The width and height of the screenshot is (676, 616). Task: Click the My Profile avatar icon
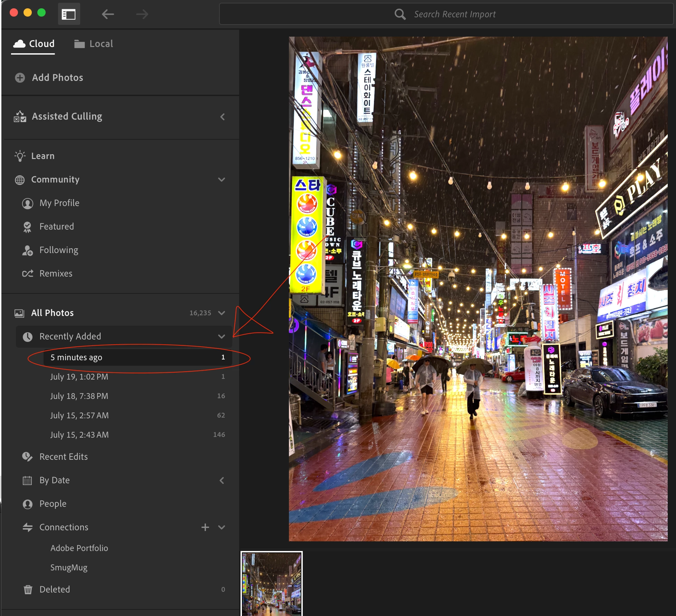click(x=28, y=203)
